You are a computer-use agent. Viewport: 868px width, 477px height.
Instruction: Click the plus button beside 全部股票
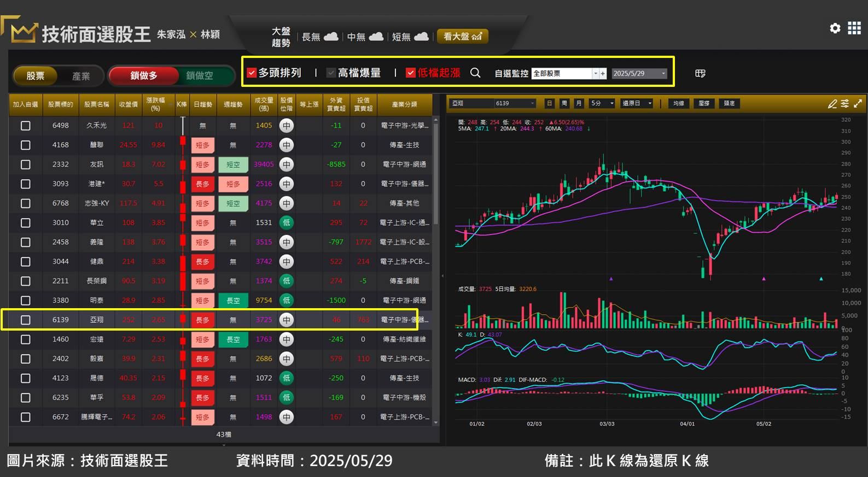(603, 73)
